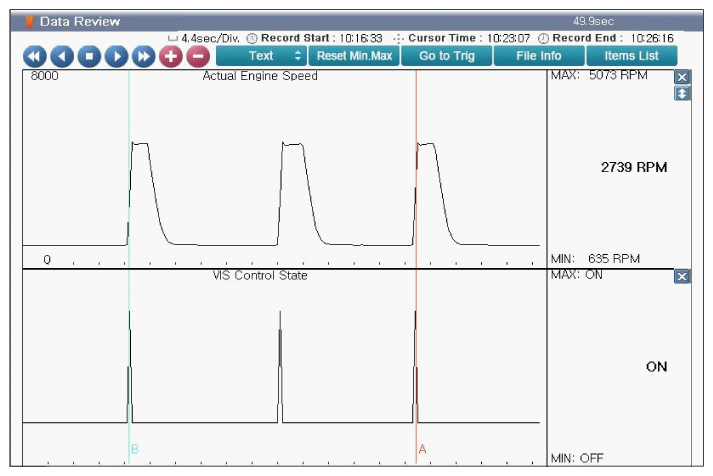713x476 pixels.
Task: Close the VIS Control State graph
Action: click(x=682, y=277)
